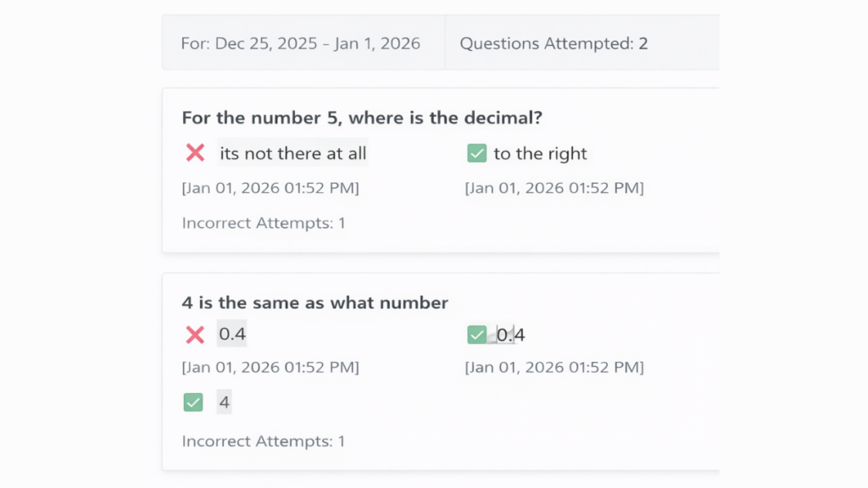
Task: Click "Incorrect Attempts: 1" in the second question card
Action: click(x=264, y=441)
